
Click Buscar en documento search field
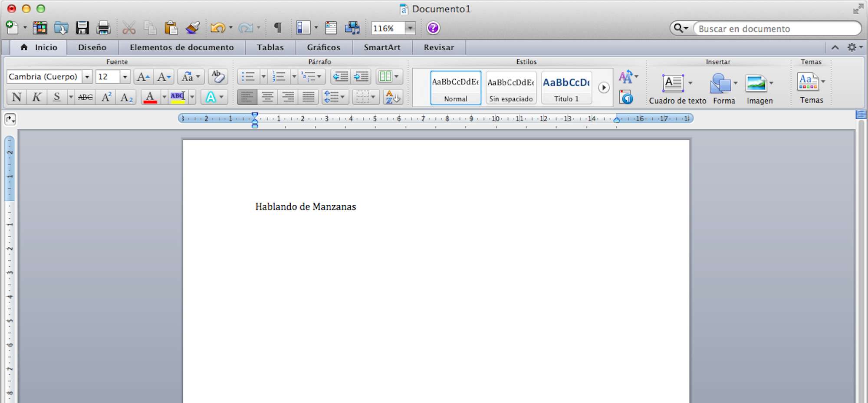point(777,29)
